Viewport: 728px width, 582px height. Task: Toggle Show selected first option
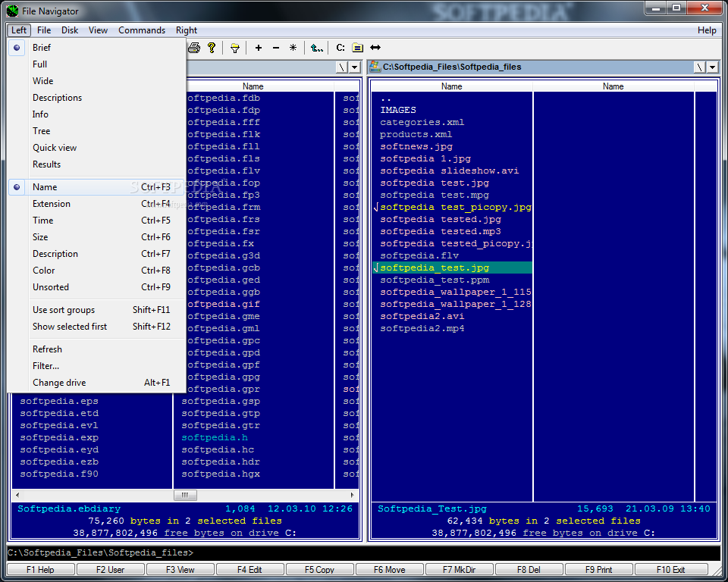(x=97, y=327)
